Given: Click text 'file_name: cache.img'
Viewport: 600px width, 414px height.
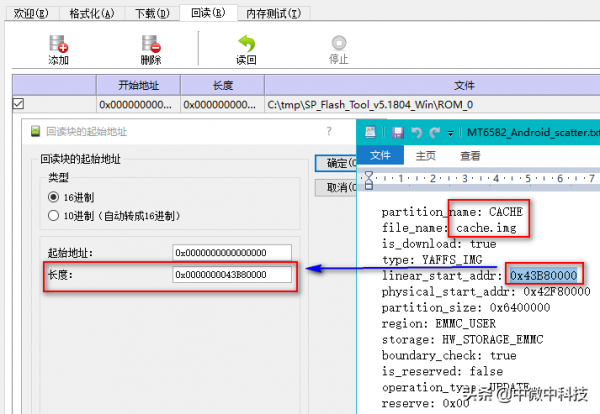Looking at the screenshot, I should coord(449,228).
